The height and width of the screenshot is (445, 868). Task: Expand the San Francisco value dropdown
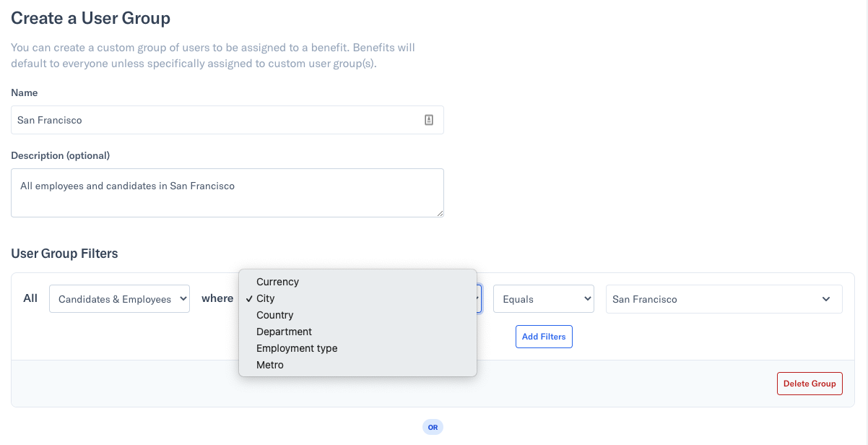coord(724,299)
